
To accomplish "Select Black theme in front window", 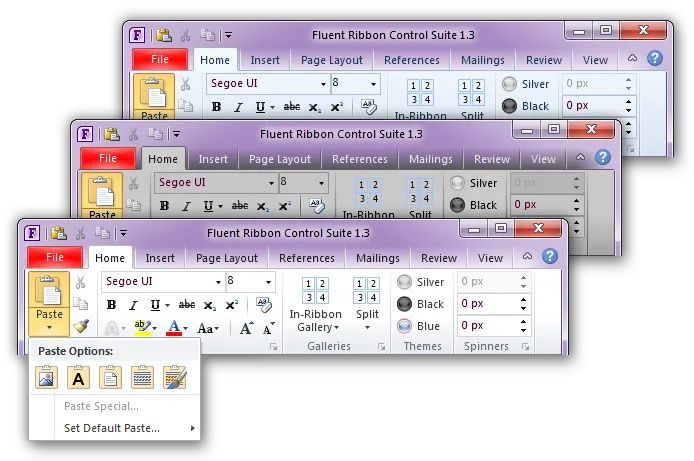I will coord(420,304).
